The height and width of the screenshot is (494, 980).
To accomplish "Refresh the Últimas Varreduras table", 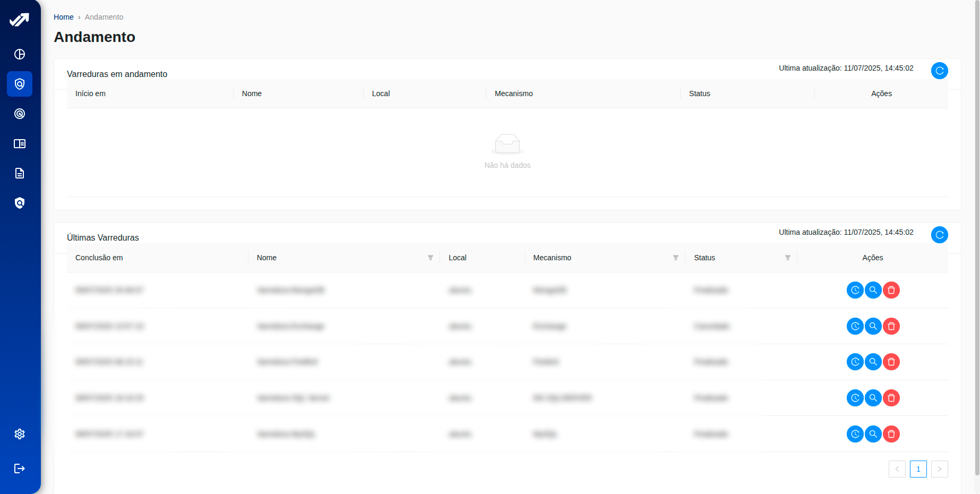I will [x=939, y=235].
